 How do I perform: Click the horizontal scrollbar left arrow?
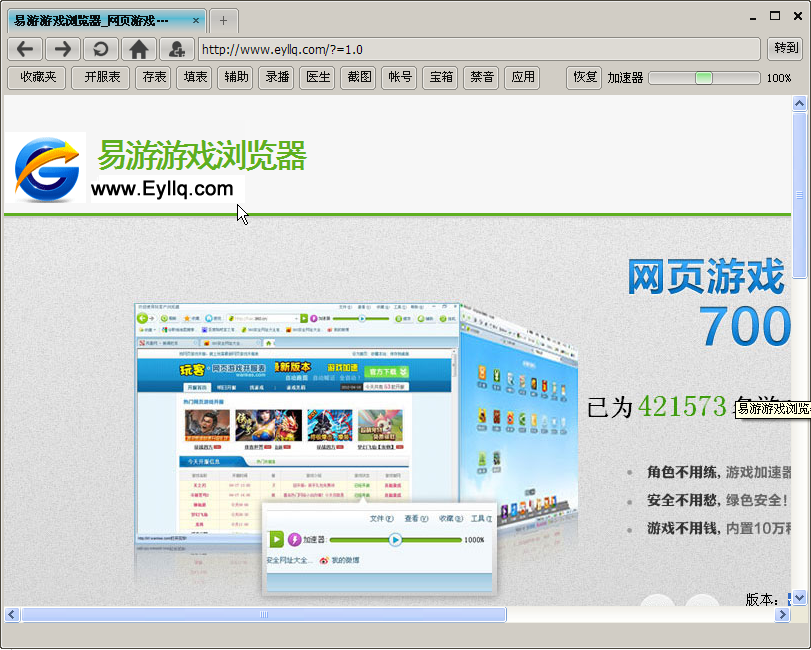coord(11,614)
